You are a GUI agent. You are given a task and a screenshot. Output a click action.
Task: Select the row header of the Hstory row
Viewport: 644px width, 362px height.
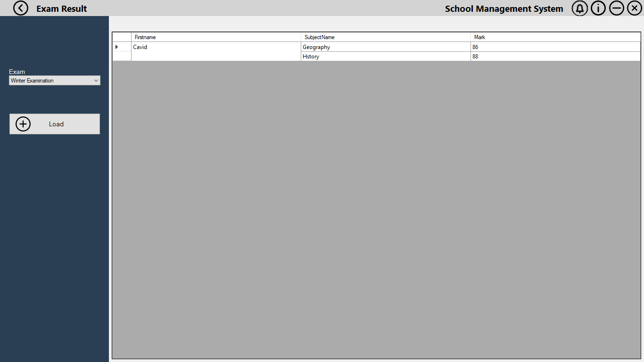coord(121,56)
